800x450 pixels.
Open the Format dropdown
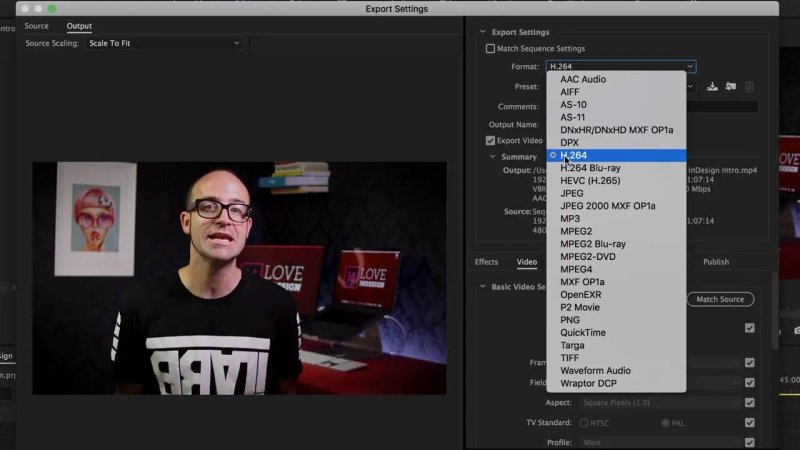(621, 66)
